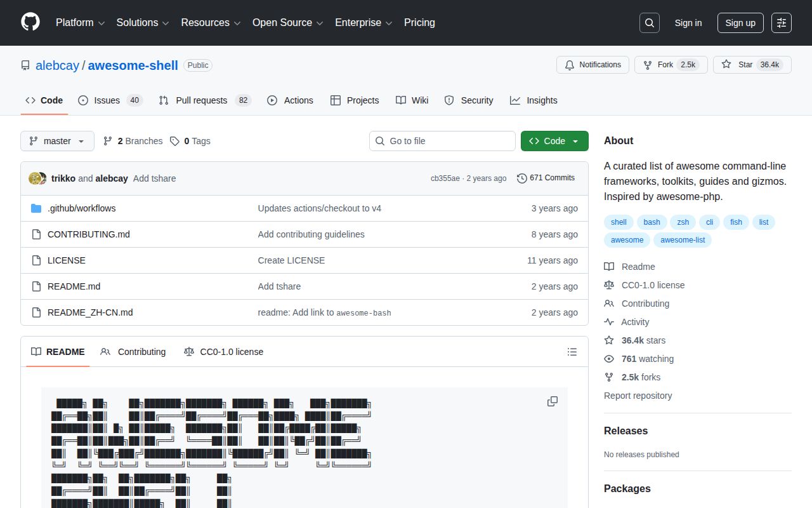Click the search magnifier icon
812x508 pixels.
click(649, 22)
